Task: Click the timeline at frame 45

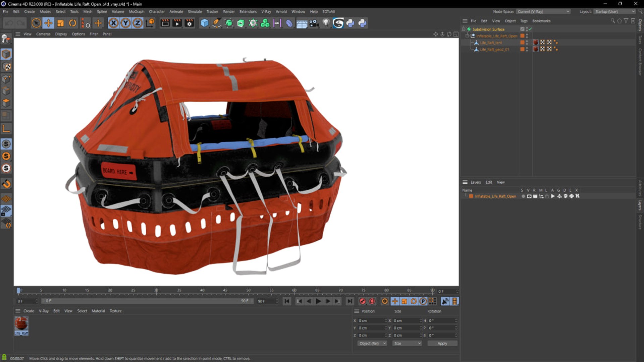Action: 225,291
